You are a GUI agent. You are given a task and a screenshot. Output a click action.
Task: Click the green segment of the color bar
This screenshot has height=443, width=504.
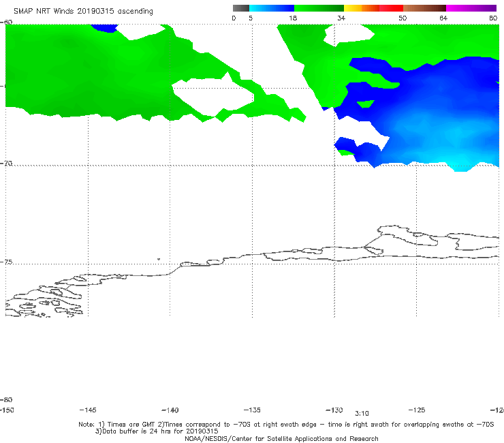coord(319,8)
